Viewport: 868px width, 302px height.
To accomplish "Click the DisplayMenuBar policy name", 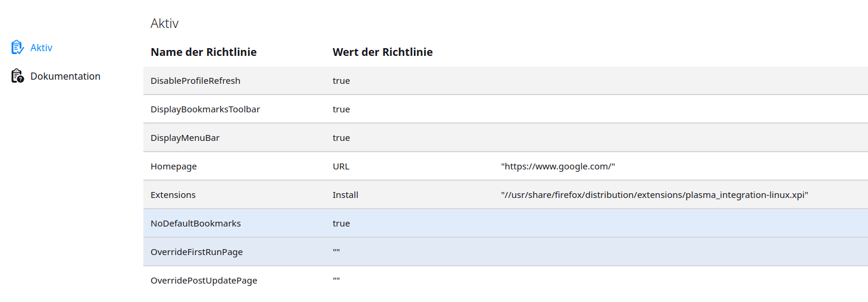I will tap(185, 138).
